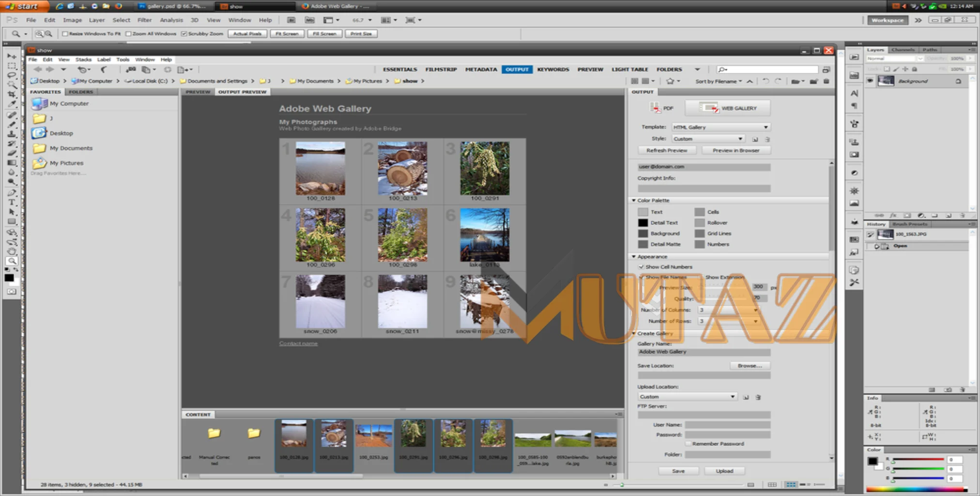The height and width of the screenshot is (496, 980).
Task: Enable Zoom All Windows checkbox
Action: point(128,33)
